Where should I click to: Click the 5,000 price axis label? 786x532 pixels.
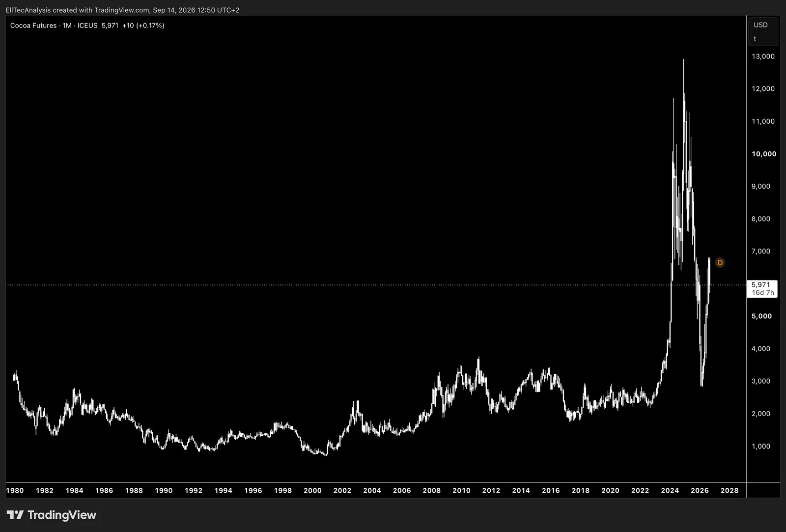[x=762, y=316]
